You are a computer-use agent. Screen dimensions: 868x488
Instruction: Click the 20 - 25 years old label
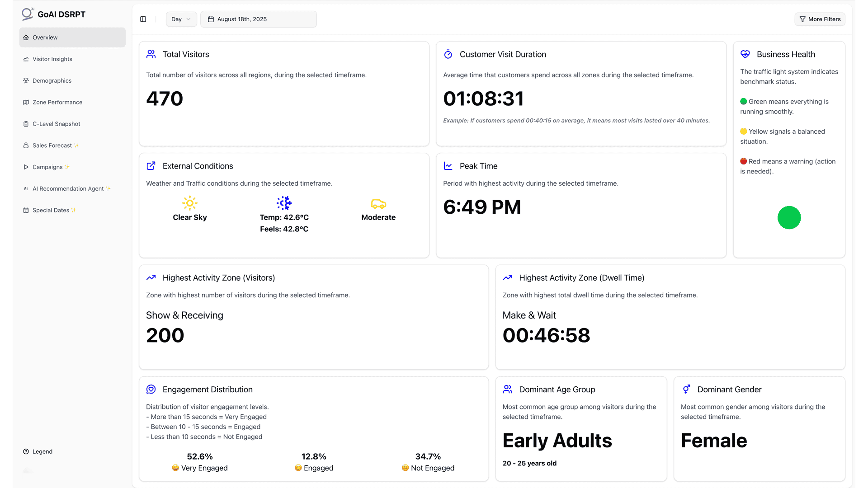coord(529,464)
